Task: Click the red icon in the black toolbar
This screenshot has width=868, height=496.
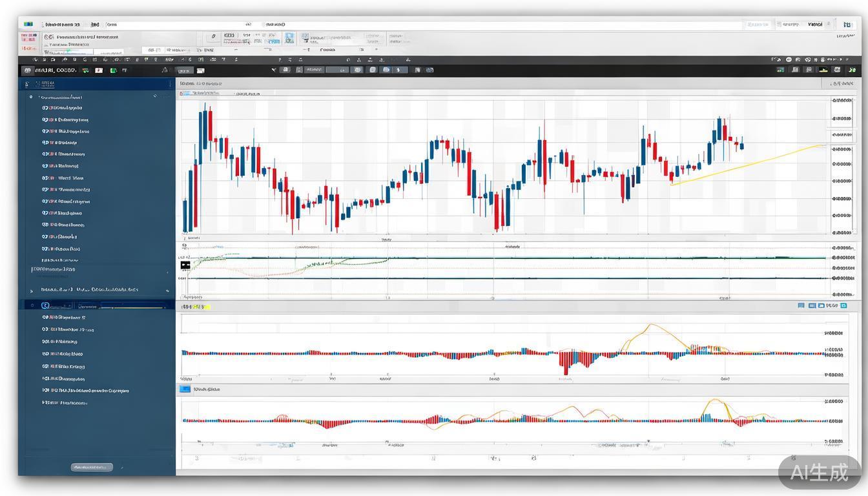Action: (x=99, y=70)
